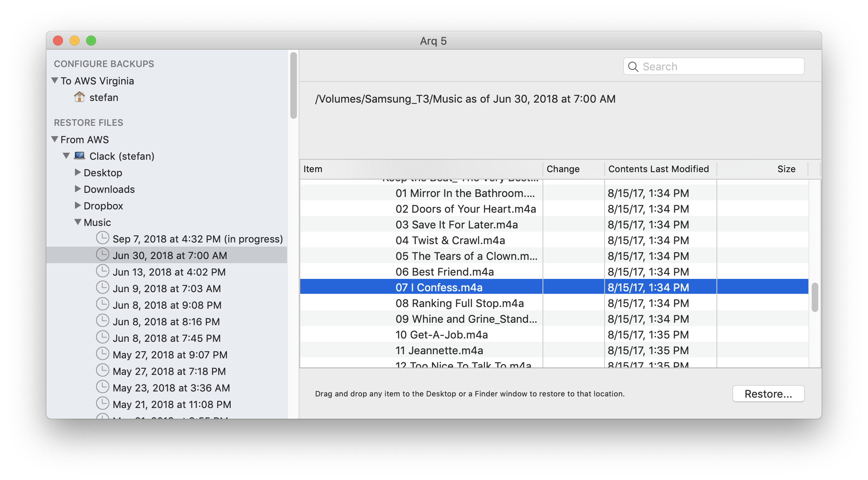Click the From AWS label

(84, 139)
